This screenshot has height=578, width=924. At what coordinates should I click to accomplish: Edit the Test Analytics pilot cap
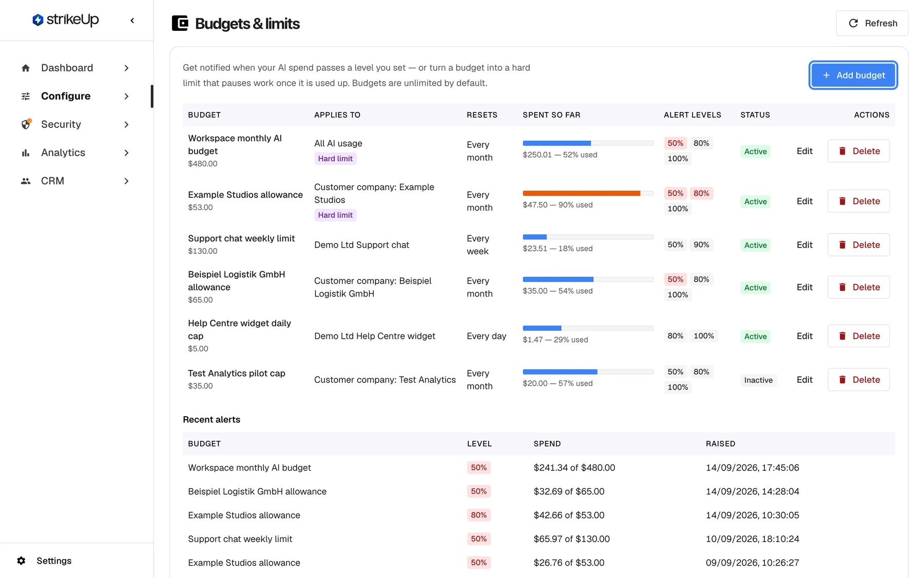(804, 380)
